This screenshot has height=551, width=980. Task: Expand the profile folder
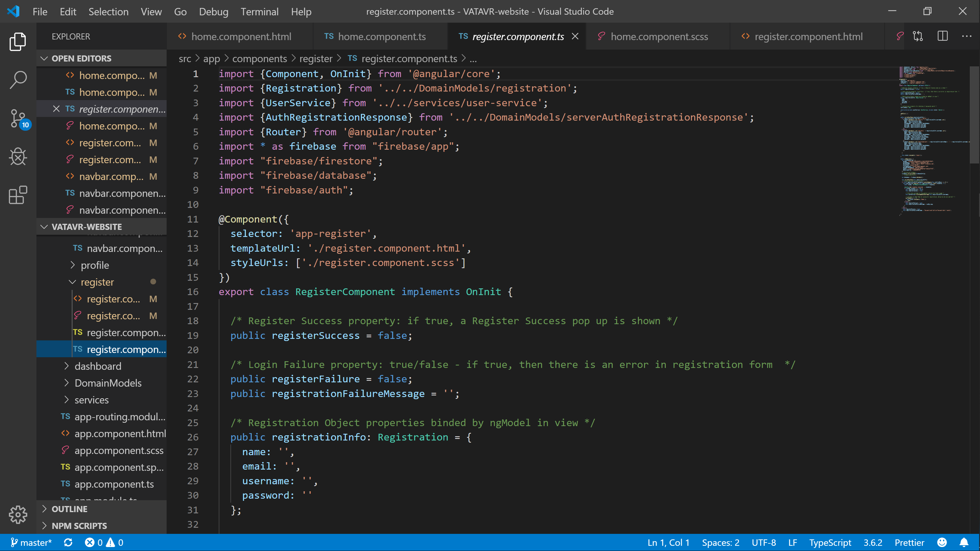94,265
